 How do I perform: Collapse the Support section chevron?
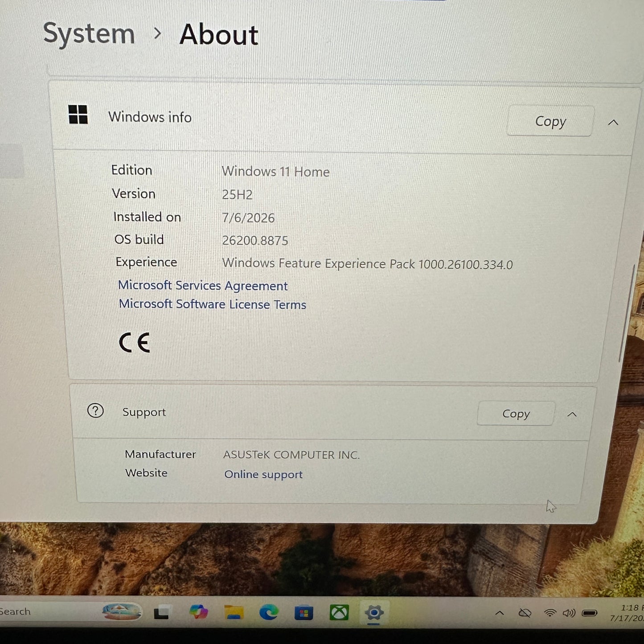tap(572, 414)
